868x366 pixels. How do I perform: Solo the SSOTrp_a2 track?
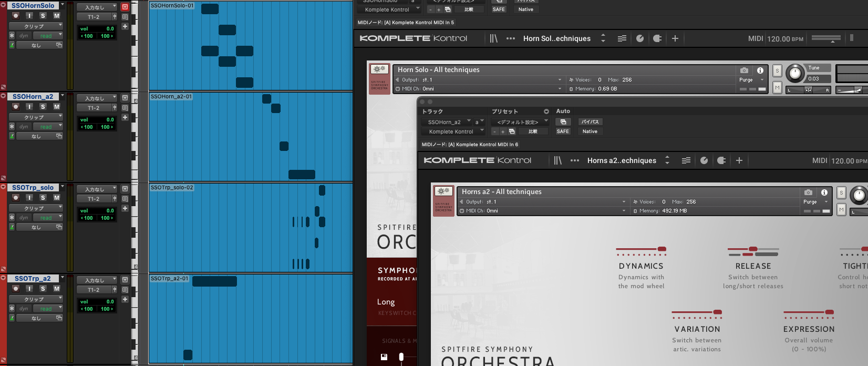pos(43,289)
